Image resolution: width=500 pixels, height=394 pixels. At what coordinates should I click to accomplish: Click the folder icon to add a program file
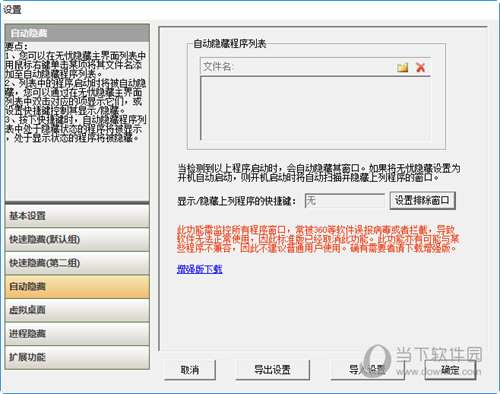[402, 67]
